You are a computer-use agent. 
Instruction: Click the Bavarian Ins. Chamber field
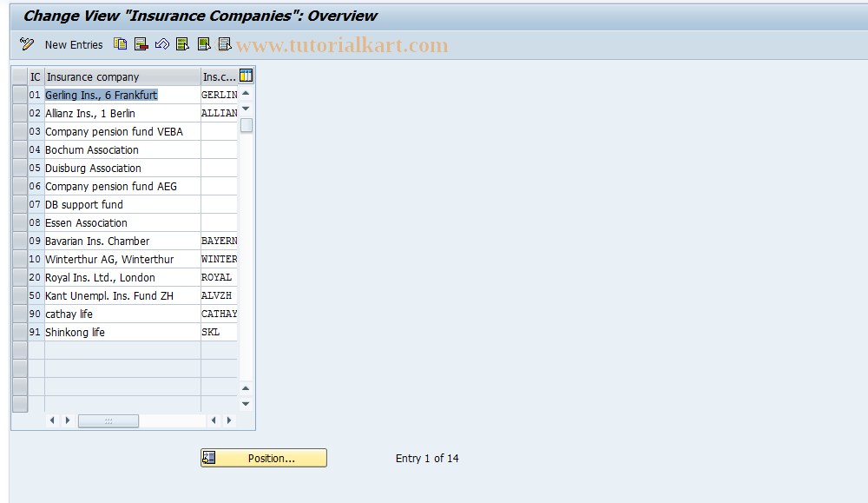pos(122,241)
